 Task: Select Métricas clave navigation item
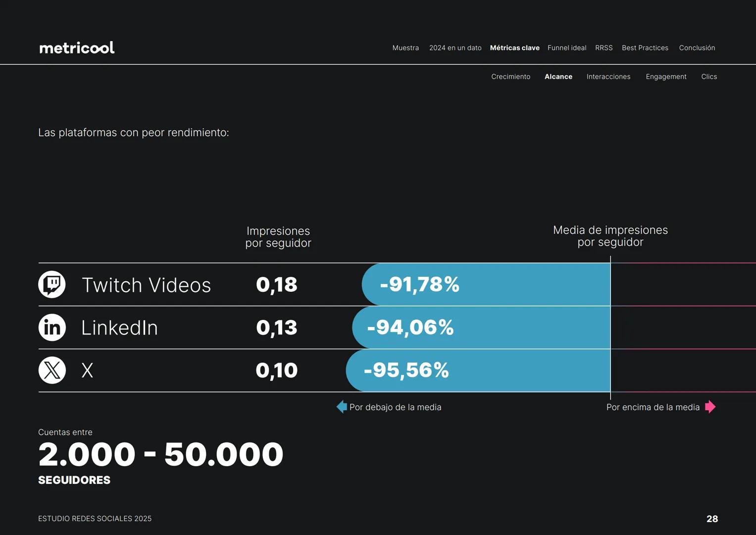(514, 48)
